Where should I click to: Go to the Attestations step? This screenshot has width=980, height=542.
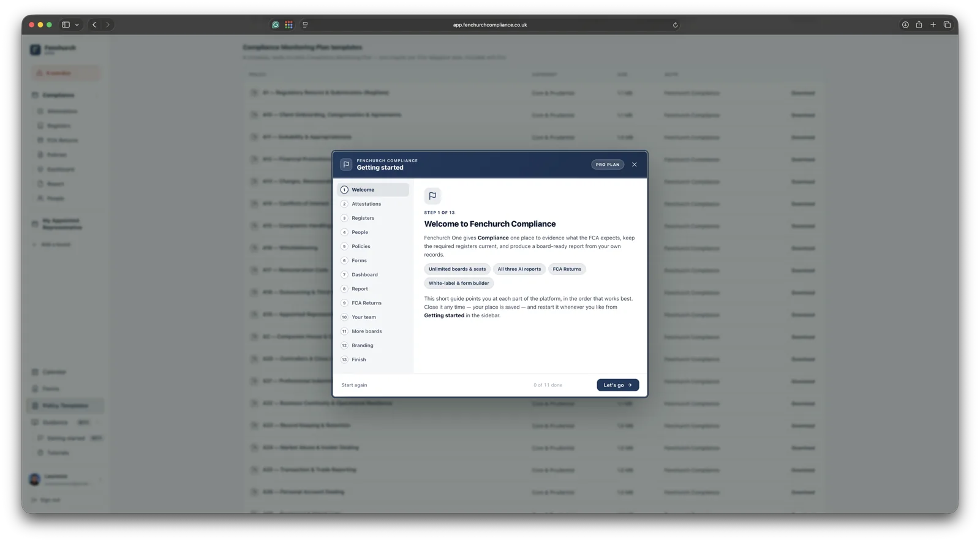pos(373,204)
